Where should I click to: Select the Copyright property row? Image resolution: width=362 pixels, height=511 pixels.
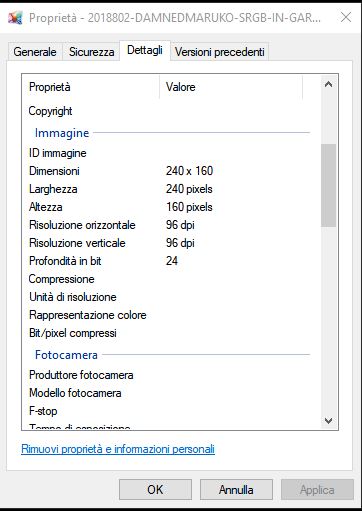click(169, 111)
